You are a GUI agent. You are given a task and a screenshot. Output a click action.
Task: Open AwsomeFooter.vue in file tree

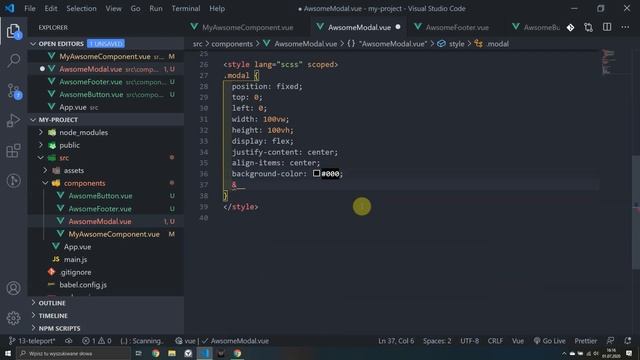pyautogui.click(x=100, y=209)
